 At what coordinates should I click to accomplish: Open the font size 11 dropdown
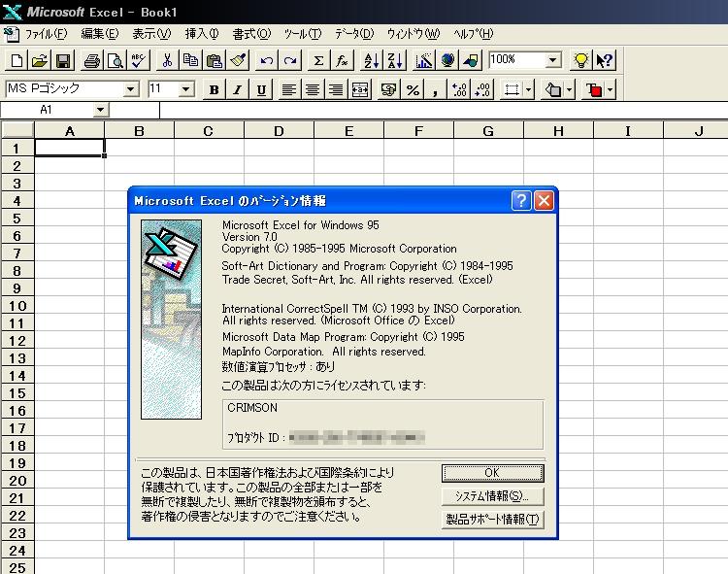pos(185,88)
